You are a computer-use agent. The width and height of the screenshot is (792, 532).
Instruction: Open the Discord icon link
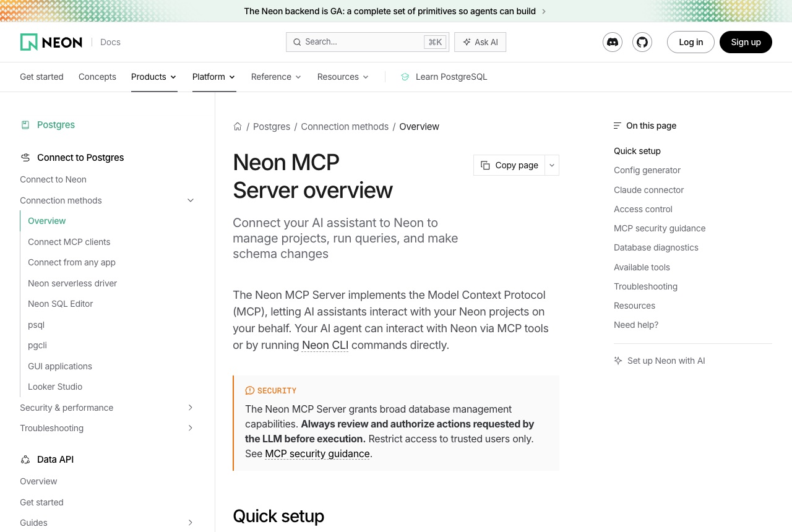click(x=613, y=42)
